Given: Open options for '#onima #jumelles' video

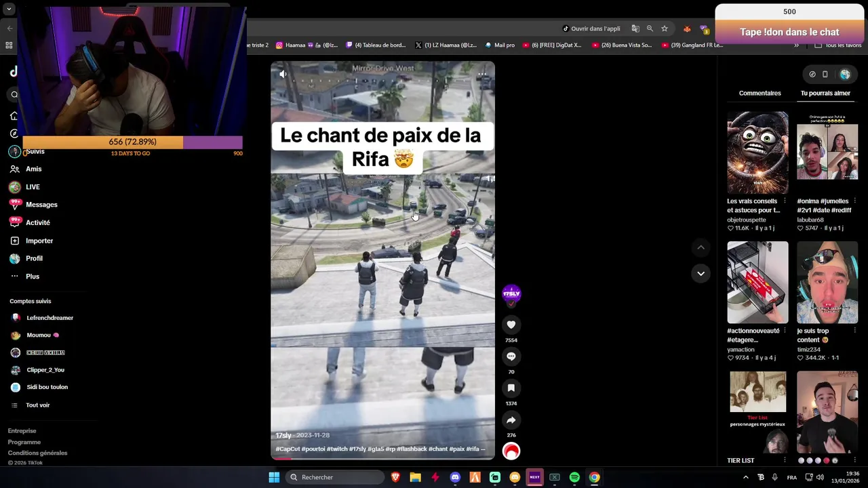Looking at the screenshot, I should (x=854, y=201).
